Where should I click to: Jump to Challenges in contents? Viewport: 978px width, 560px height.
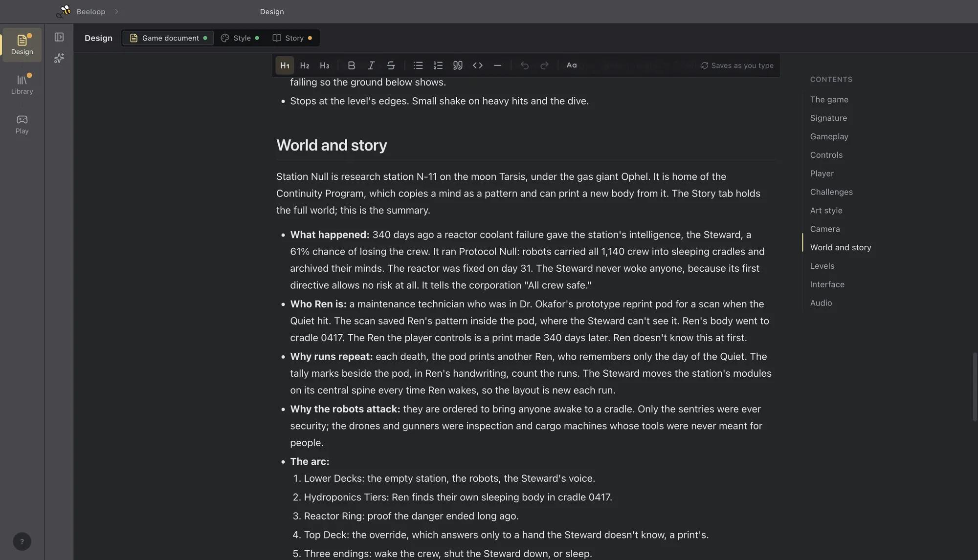(831, 192)
